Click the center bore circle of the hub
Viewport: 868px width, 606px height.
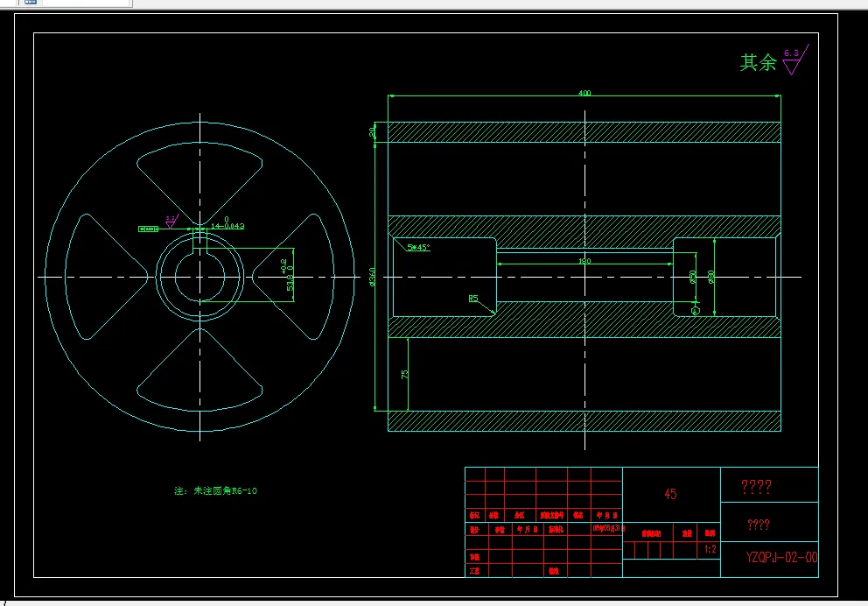point(199,277)
